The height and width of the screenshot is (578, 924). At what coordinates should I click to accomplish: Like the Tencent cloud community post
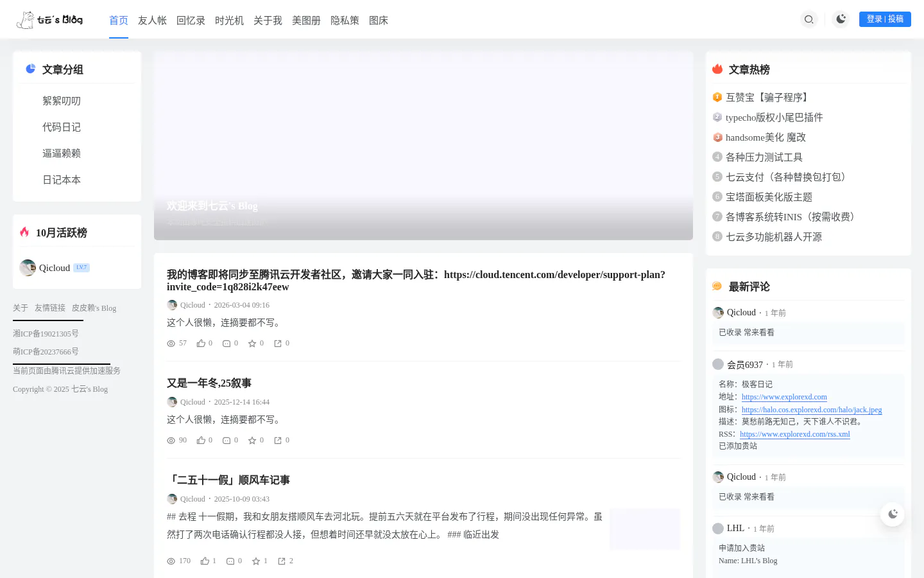click(201, 344)
